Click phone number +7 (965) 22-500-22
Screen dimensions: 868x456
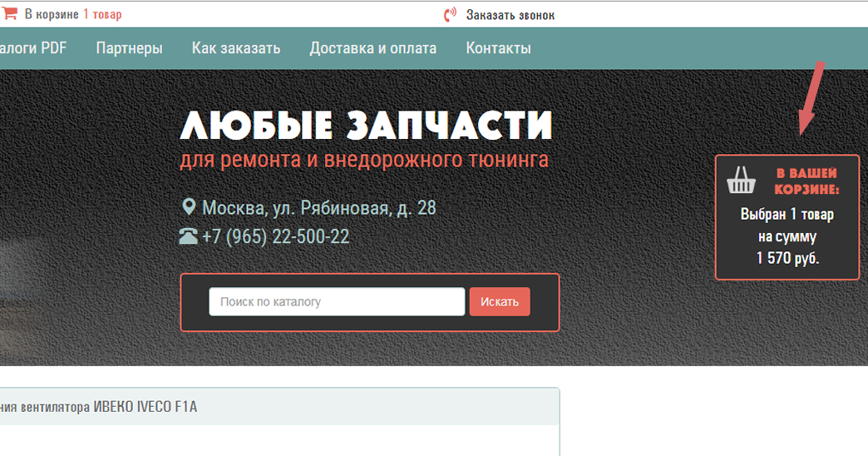point(276,236)
